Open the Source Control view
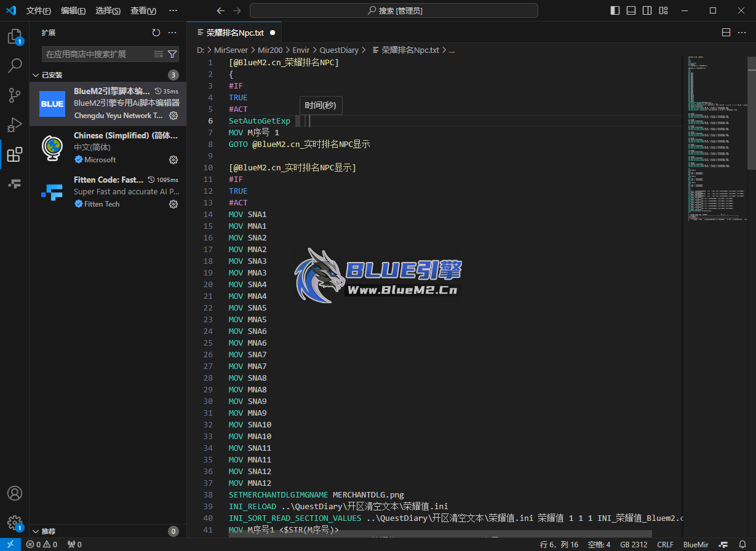Screen dimensions: 756x551 point(15,95)
